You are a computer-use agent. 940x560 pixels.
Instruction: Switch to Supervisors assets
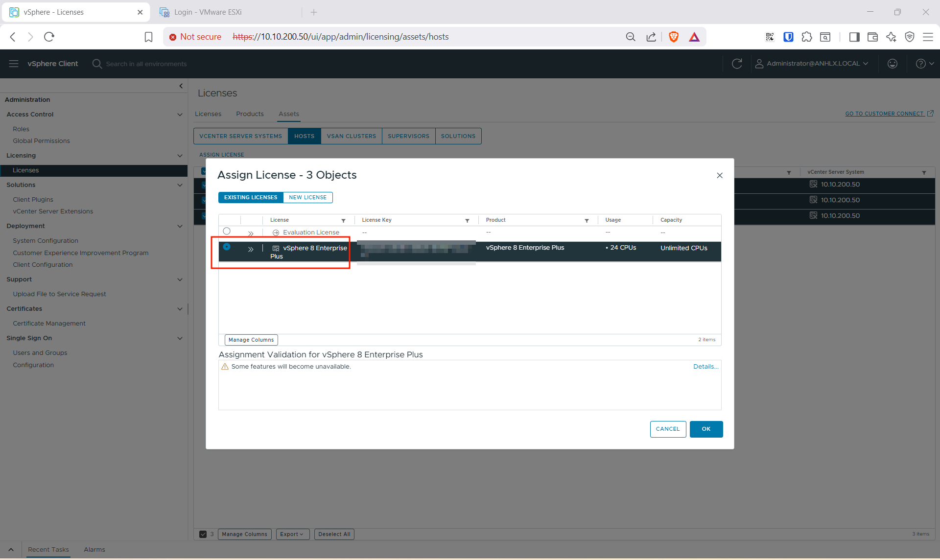[409, 136]
